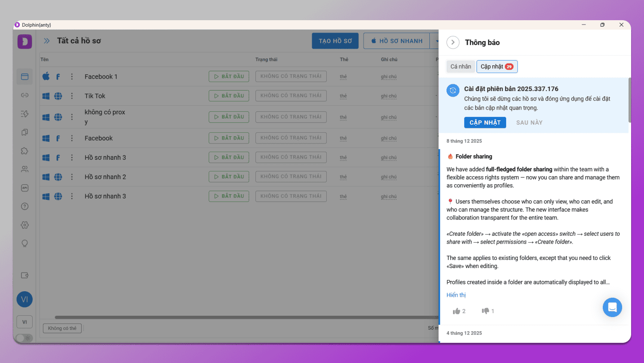The height and width of the screenshot is (363, 644).
Task: Click the HỒ SƠ NHANH button
Action: [x=397, y=41]
